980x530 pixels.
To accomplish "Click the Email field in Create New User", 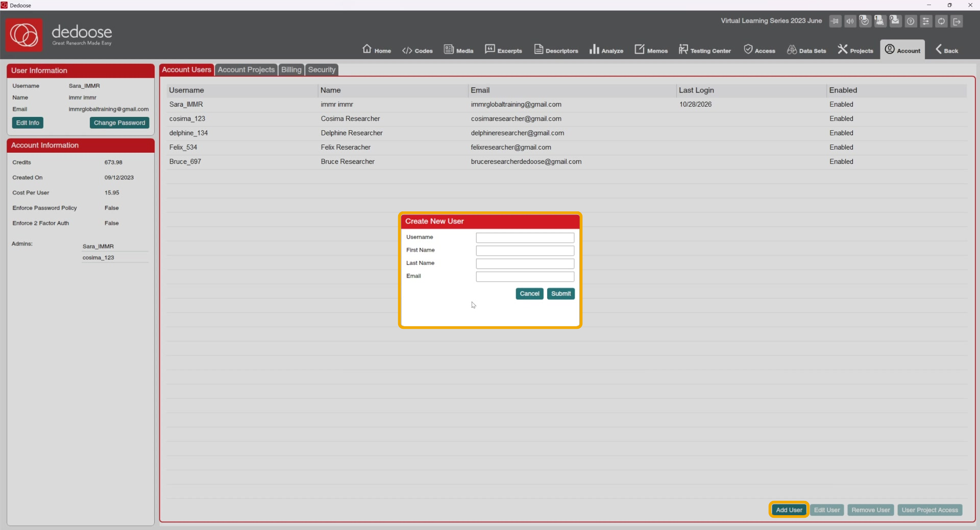I will pos(525,277).
